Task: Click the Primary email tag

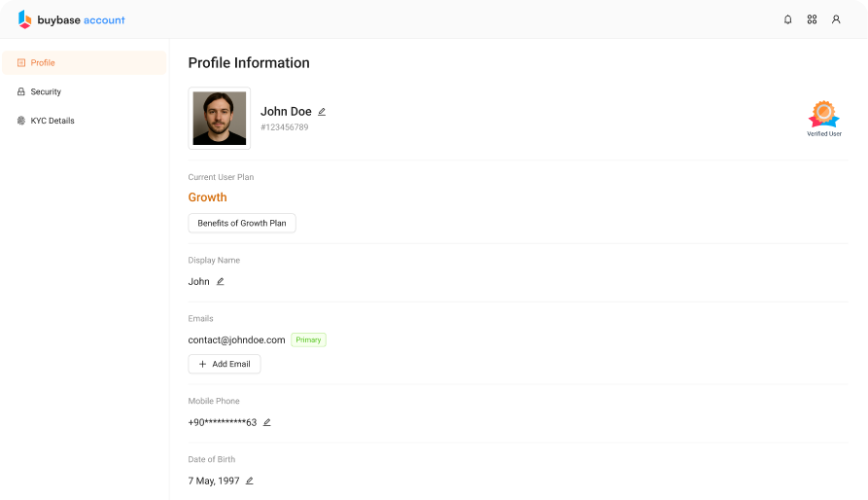Action: 308,339
